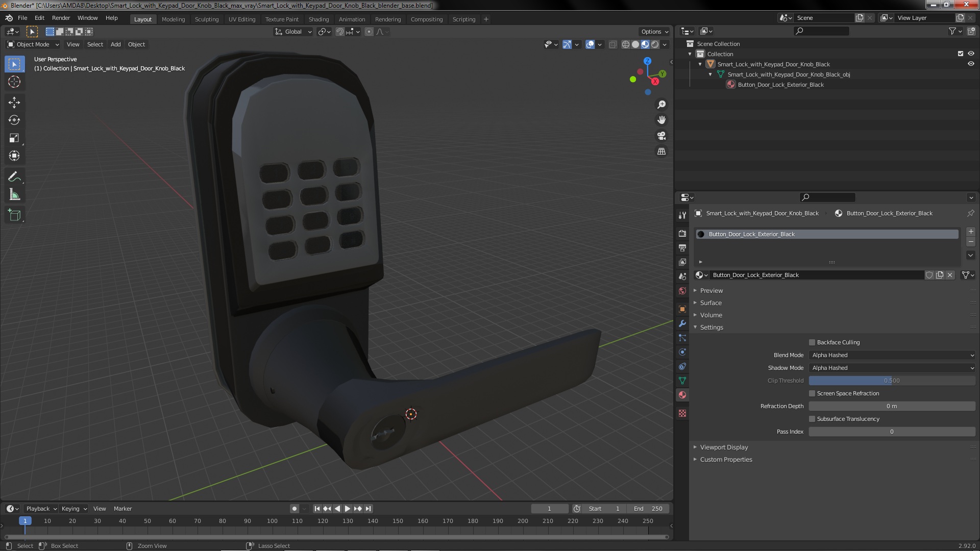Switch to rendered viewport shading

(655, 45)
